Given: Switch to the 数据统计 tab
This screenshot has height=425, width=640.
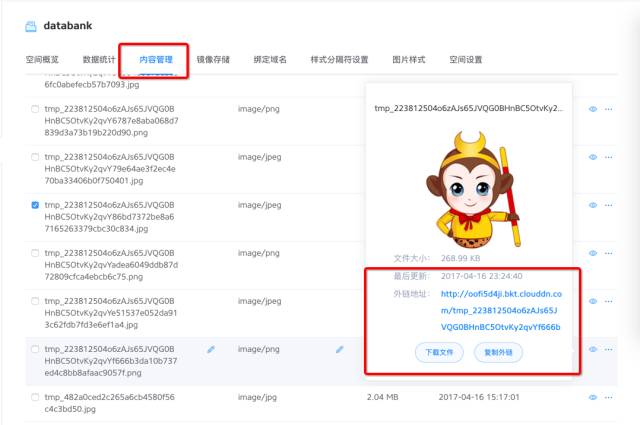Looking at the screenshot, I should pos(99,60).
